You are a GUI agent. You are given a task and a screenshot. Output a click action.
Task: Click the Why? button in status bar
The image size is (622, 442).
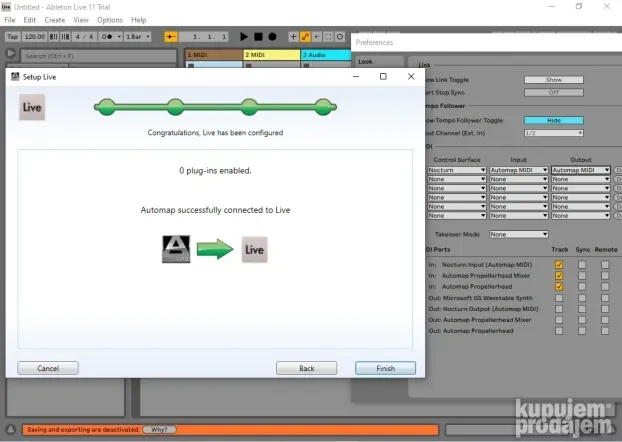[159, 429]
